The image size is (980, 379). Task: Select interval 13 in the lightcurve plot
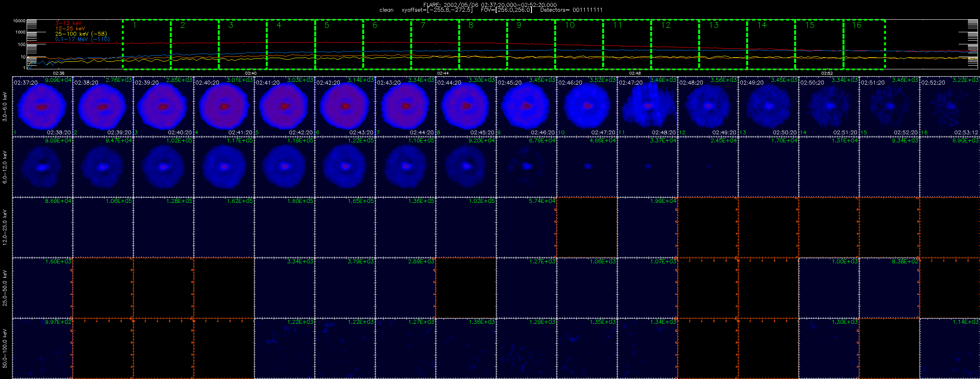tap(723, 44)
